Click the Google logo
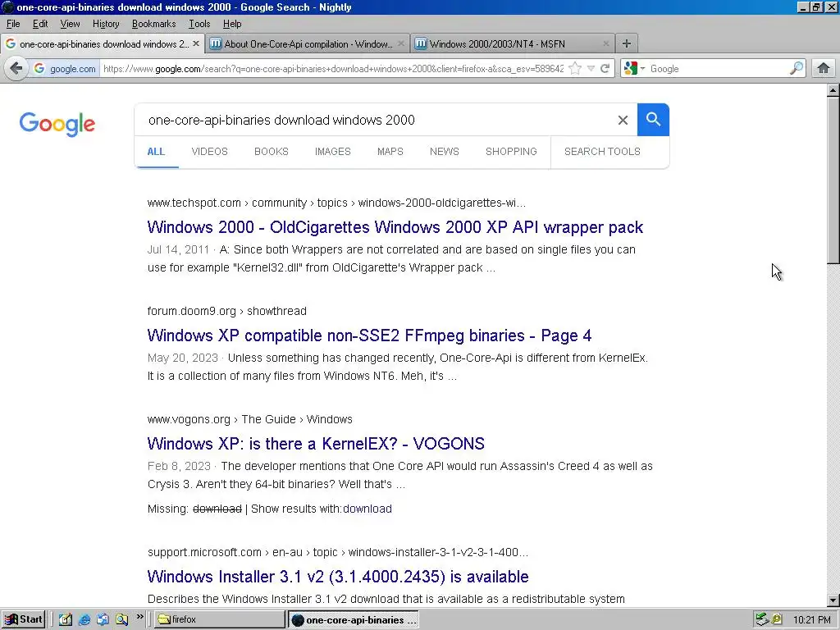The width and height of the screenshot is (840, 630). 57,124
